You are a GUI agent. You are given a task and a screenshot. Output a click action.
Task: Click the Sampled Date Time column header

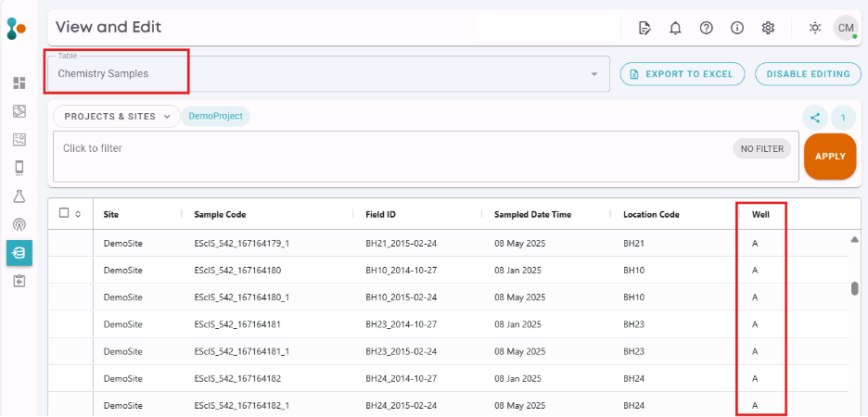point(532,214)
